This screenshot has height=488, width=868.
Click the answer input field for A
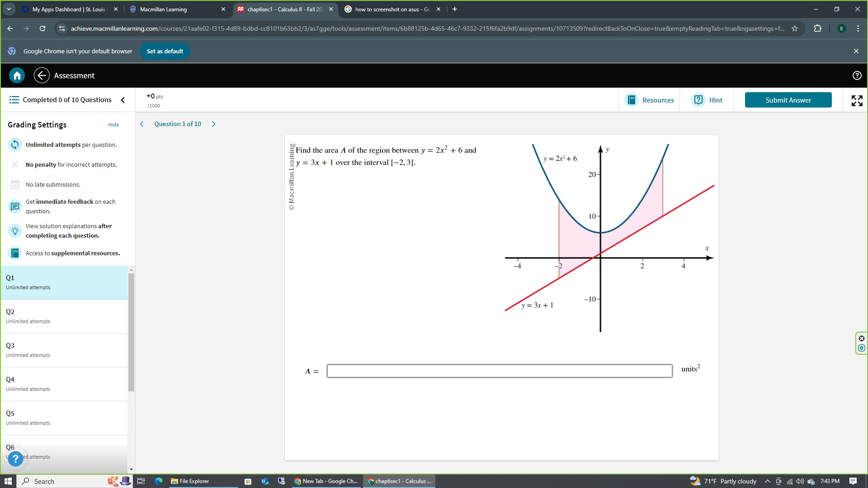500,371
